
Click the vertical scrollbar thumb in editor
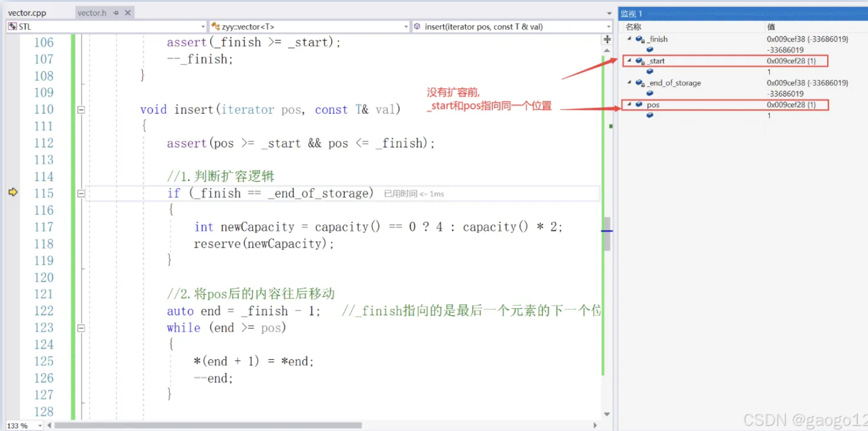[x=607, y=234]
